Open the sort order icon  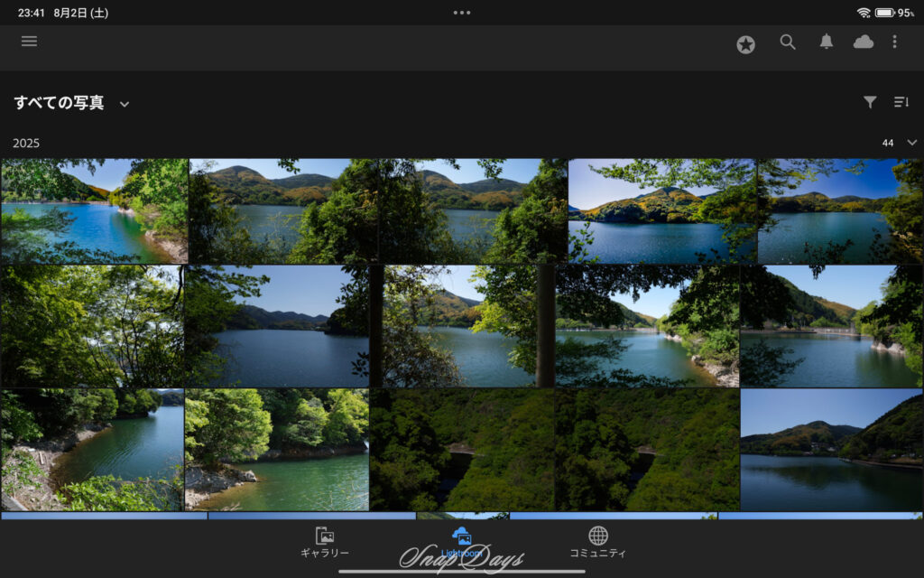point(900,102)
